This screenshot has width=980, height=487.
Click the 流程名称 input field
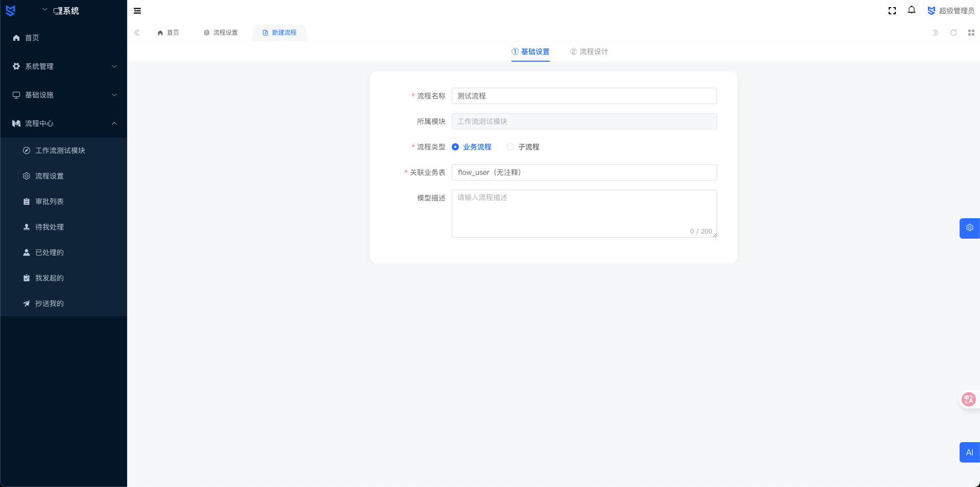[x=584, y=96]
